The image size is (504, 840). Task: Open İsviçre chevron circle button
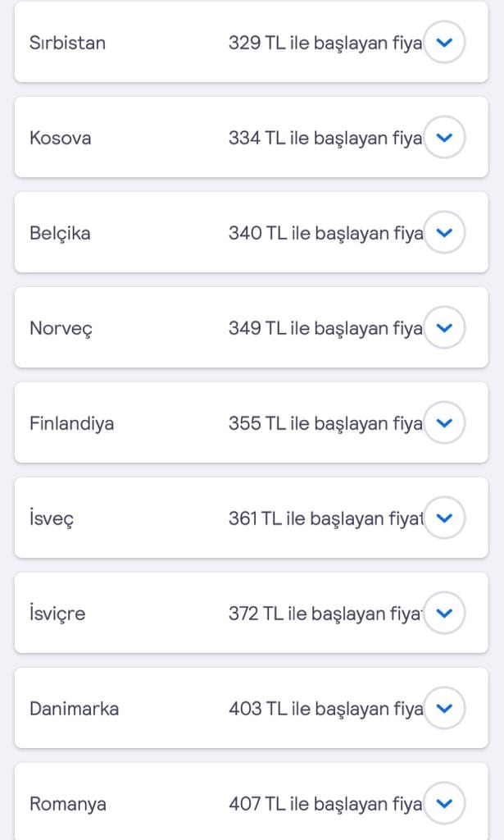[444, 613]
